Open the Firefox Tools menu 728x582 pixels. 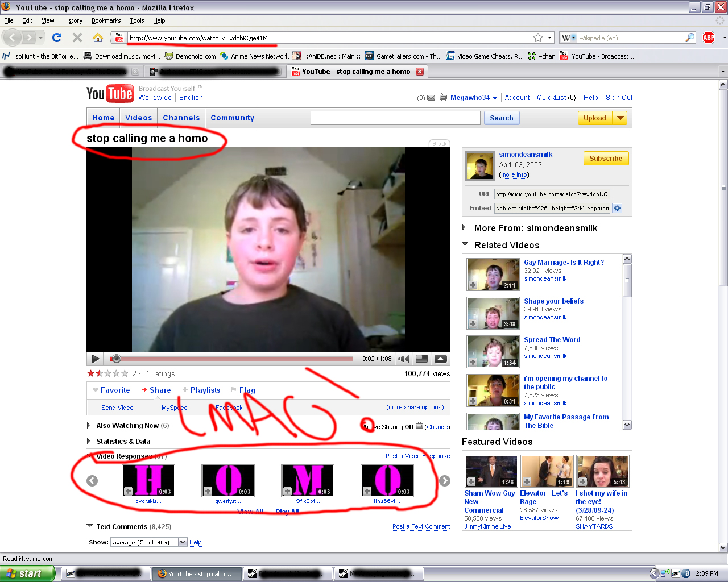pos(137,20)
